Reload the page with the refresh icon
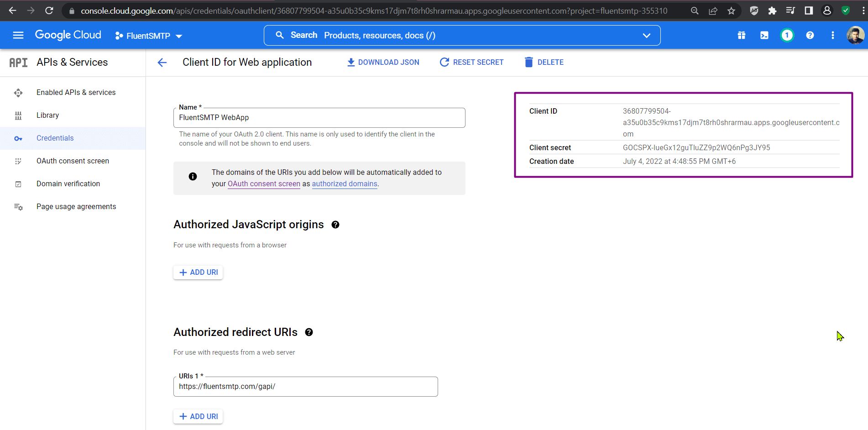Screen dimensions: 868x430 (x=49, y=10)
